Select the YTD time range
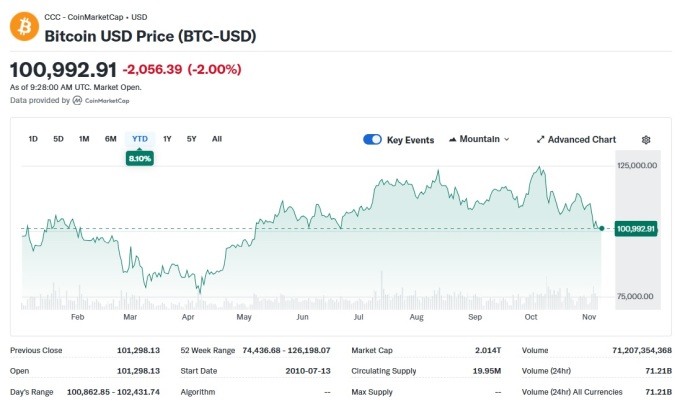 point(140,139)
